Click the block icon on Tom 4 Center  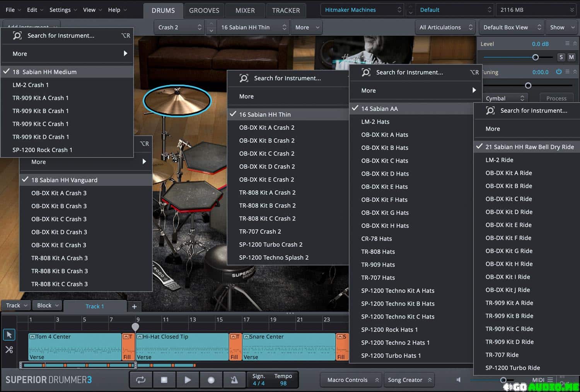(x=32, y=337)
